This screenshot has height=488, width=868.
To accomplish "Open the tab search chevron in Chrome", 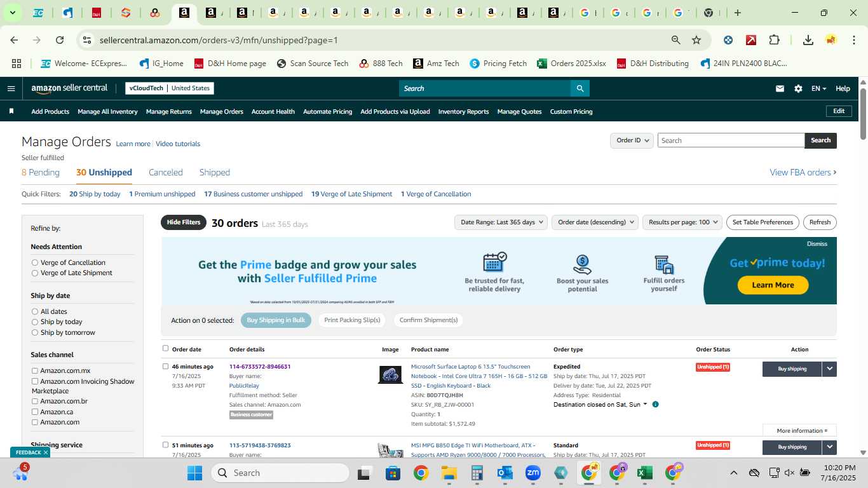I will tap(12, 13).
